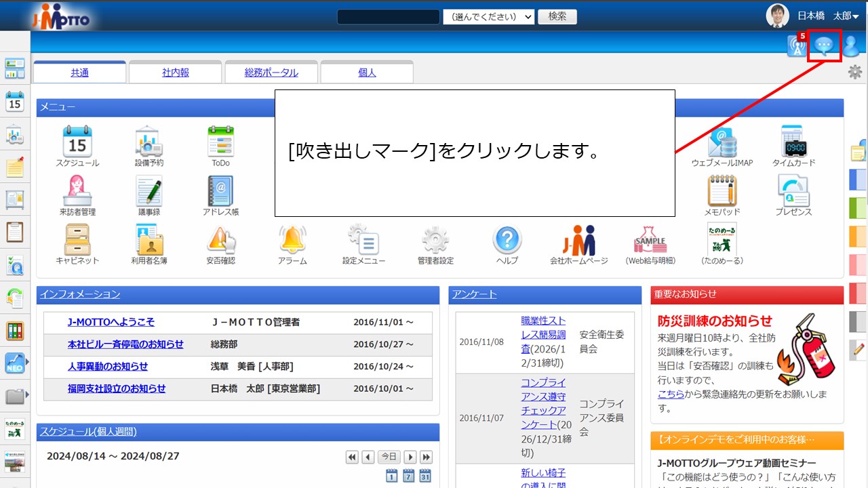Expand the NEO sidebar panel arrow
This screenshot has height=488, width=868.
[x=28, y=361]
